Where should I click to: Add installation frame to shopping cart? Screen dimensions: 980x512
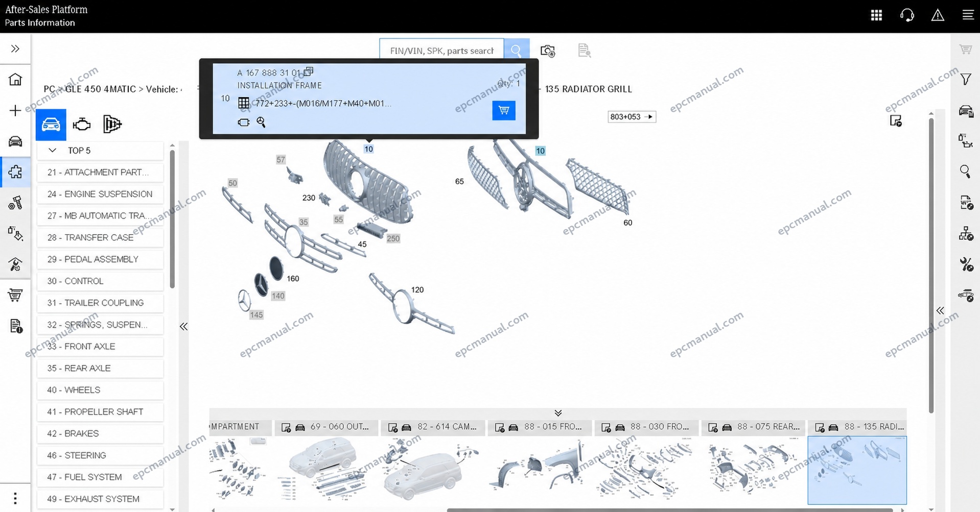point(503,110)
